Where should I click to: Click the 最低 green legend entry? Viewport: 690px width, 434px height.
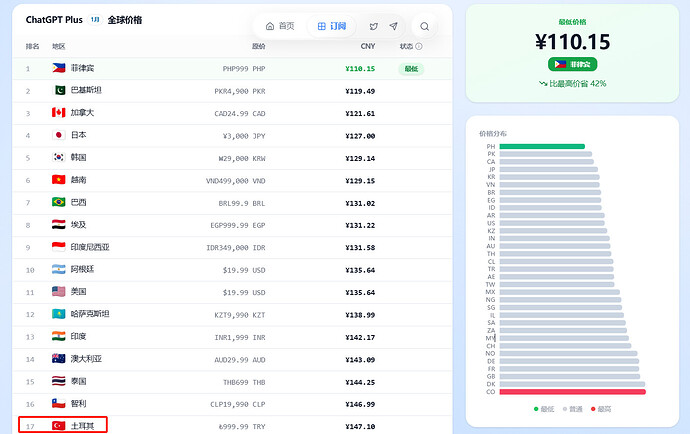tap(544, 409)
